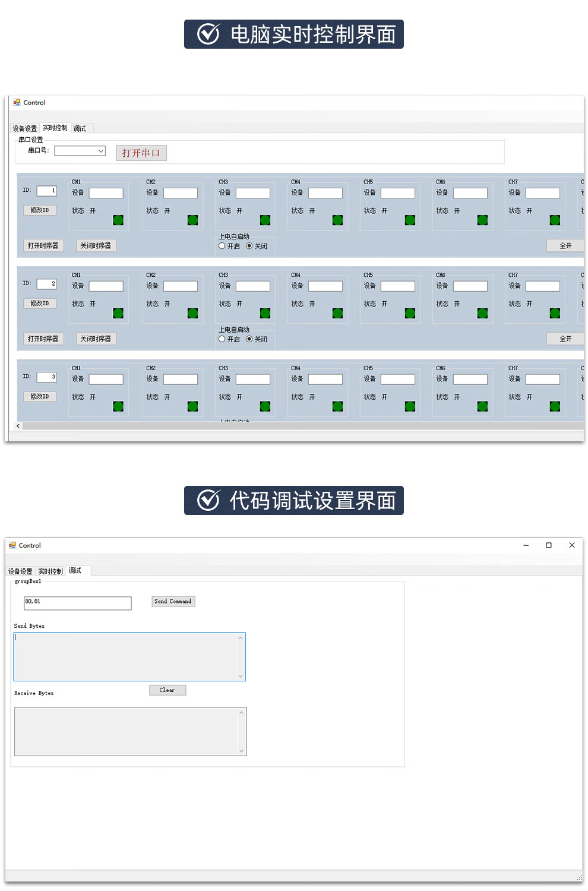Click CH7 green status indicator in ID 3 row

(555, 406)
